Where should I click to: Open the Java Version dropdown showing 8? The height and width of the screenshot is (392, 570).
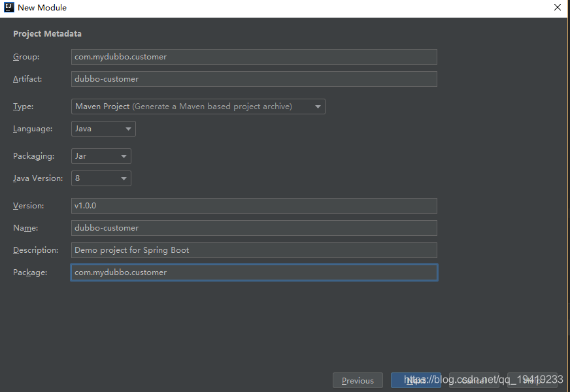(101, 178)
